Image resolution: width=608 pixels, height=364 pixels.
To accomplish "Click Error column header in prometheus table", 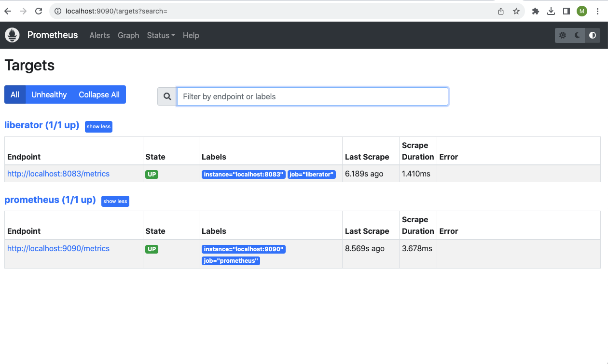I will [449, 231].
